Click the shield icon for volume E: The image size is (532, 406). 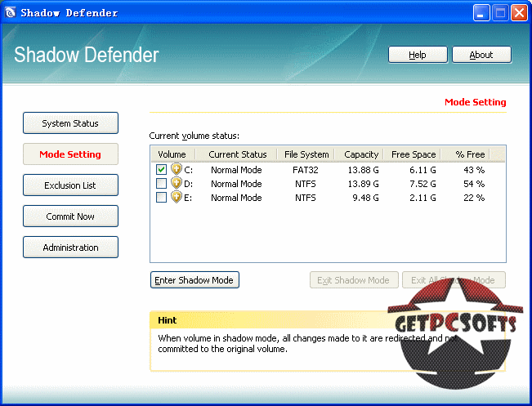point(177,197)
